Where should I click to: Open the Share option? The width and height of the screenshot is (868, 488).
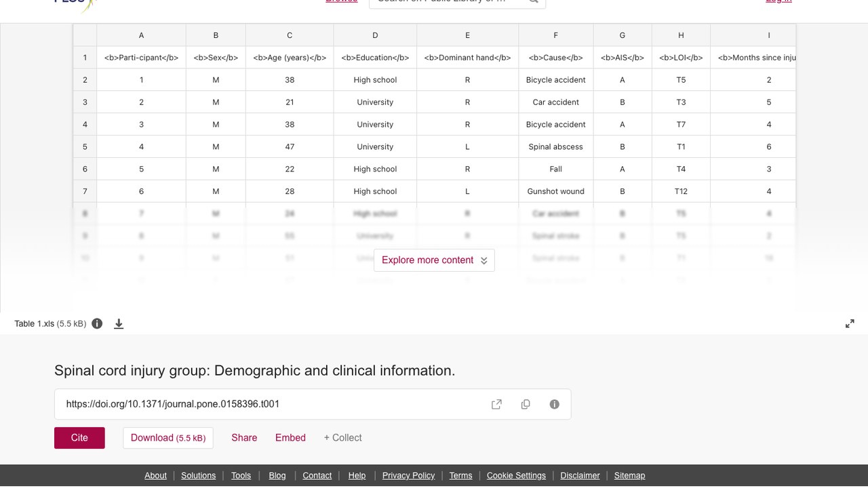point(244,438)
